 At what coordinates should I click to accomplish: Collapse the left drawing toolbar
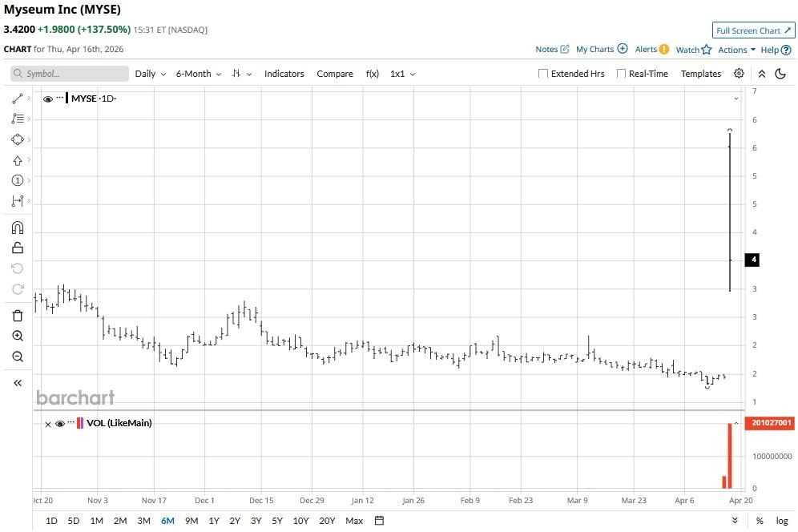click(18, 383)
